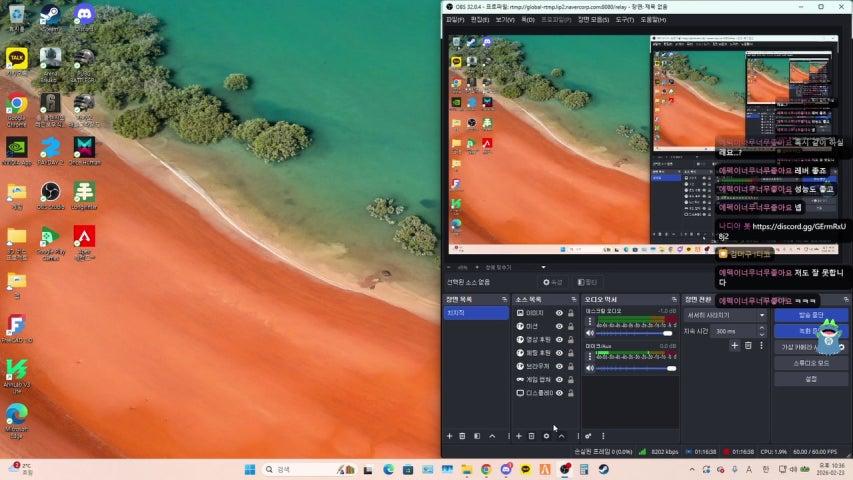Toggle visibility of 디스플레이 source

pos(559,393)
